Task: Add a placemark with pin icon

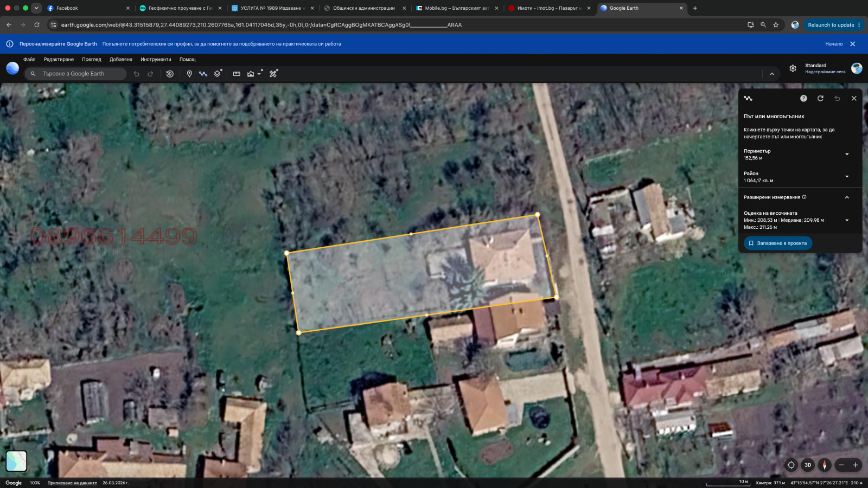Action: point(189,74)
